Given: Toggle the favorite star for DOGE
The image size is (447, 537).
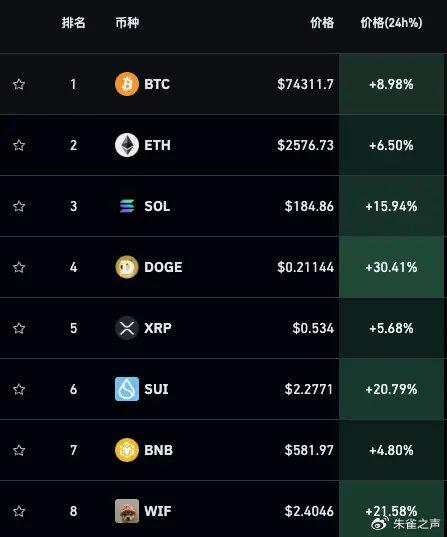Looking at the screenshot, I should coord(19,267).
